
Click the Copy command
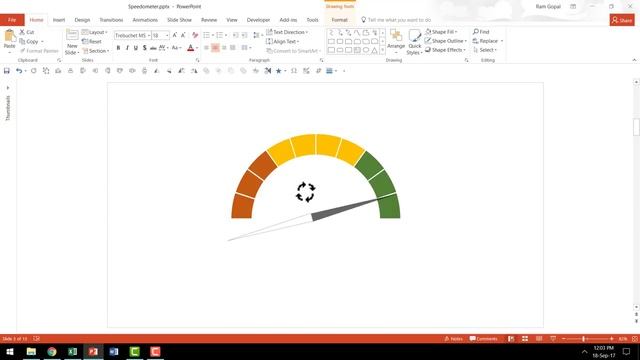click(29, 41)
